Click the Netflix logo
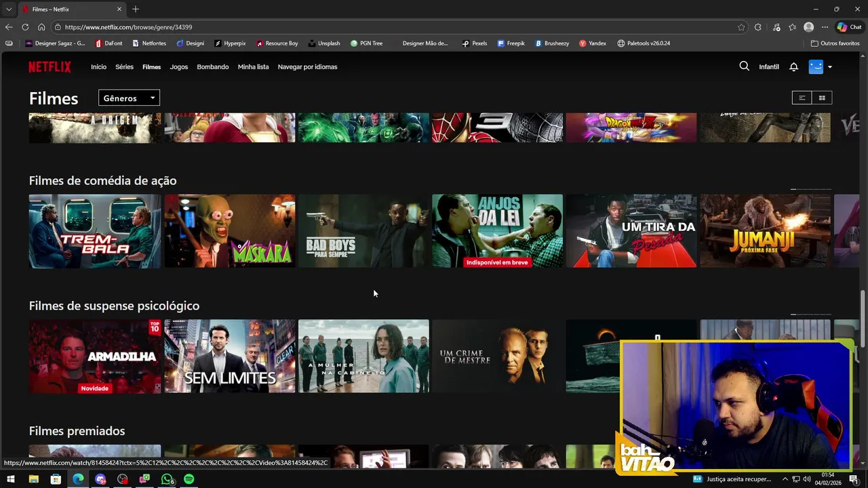Viewport: 868px width, 488px height. tap(50, 66)
